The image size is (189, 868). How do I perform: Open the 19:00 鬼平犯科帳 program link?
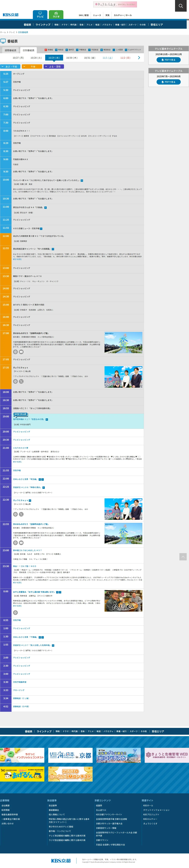click(x=29, y=419)
